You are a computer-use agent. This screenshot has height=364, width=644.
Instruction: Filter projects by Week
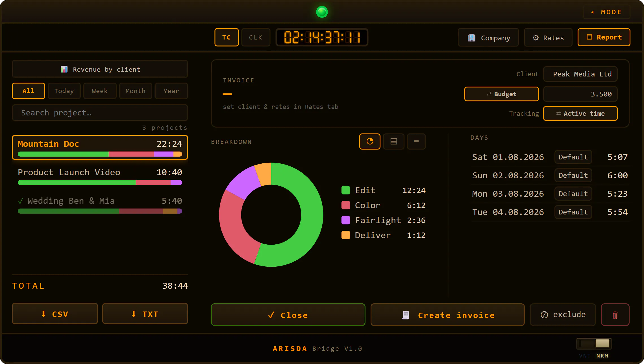pos(100,91)
